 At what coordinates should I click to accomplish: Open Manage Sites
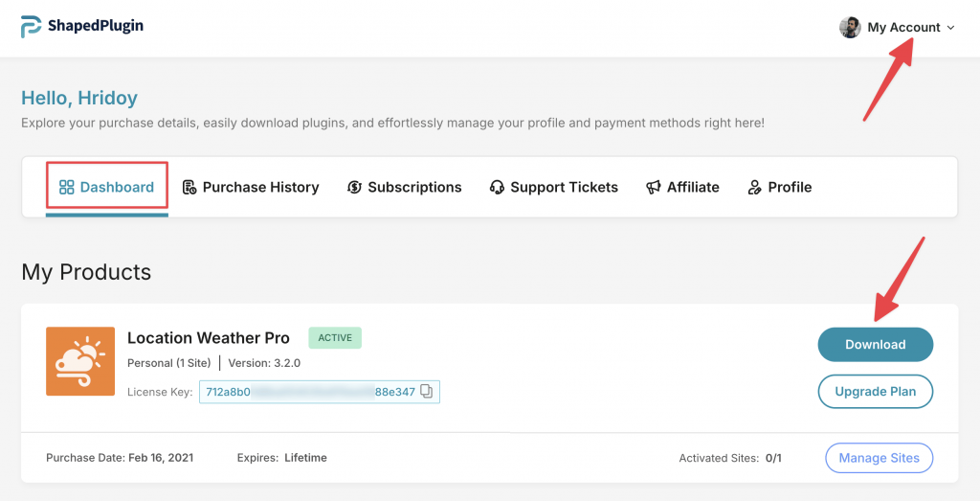pos(879,458)
